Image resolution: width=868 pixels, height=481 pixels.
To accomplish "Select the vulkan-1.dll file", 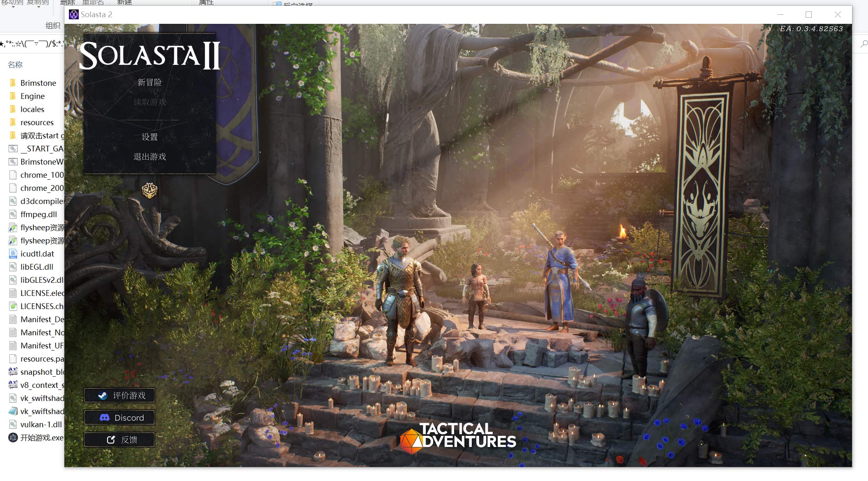I will click(x=41, y=424).
